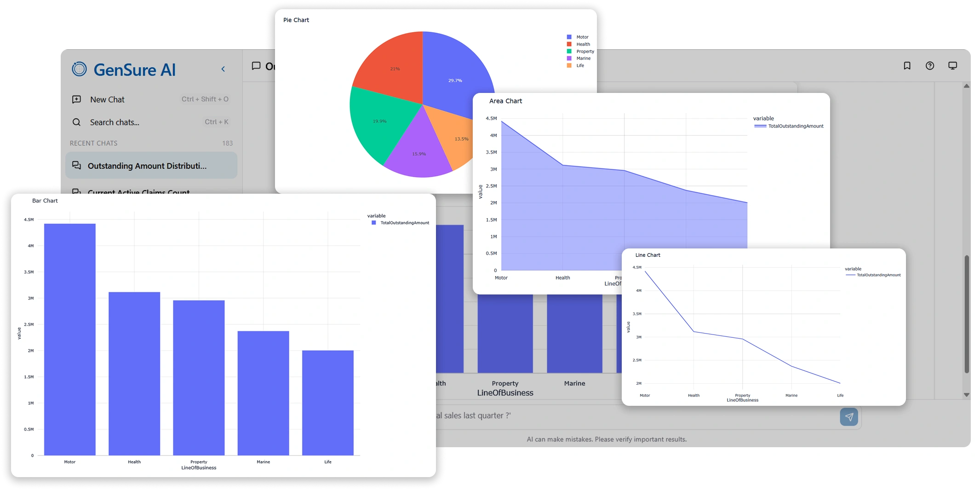
Task: Start a New Chat
Action: [x=107, y=99]
